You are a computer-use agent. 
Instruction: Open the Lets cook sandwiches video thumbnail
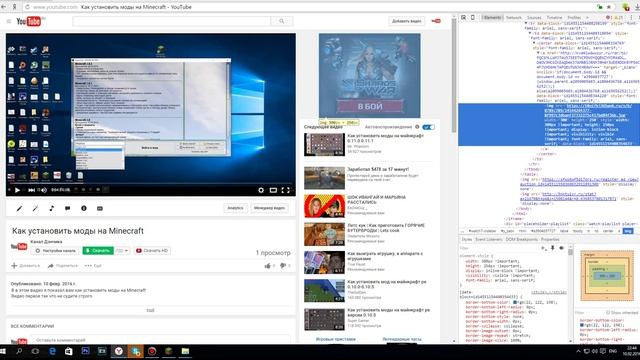click(324, 234)
